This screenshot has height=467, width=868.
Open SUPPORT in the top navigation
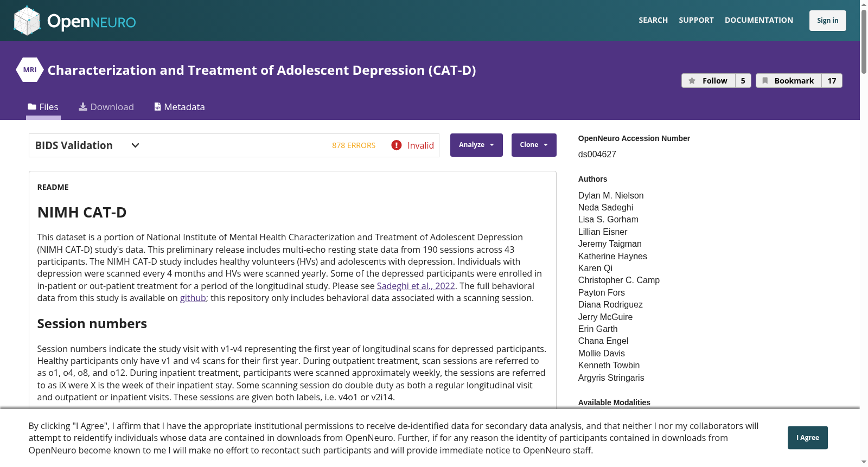pos(696,20)
